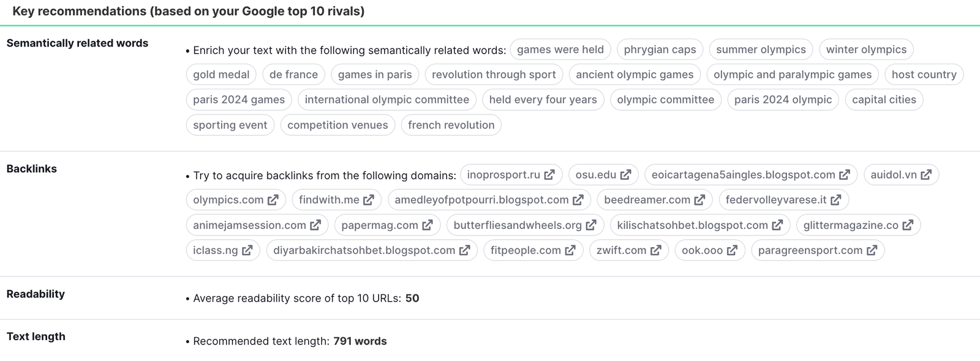Click the host country semantically related word
The height and width of the screenshot is (361, 980).
(x=924, y=74)
